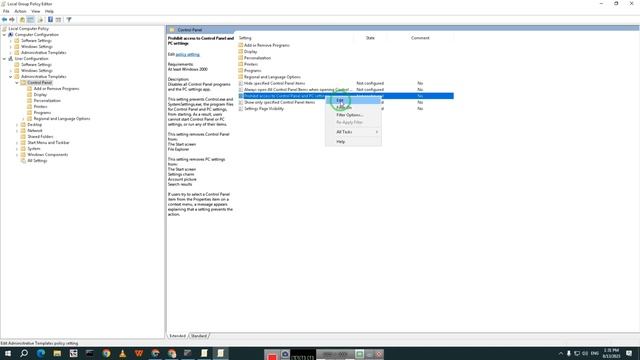Click the policy icon beside Settings Page Visibility
Viewport: 640px width, 360px height.
click(241, 109)
